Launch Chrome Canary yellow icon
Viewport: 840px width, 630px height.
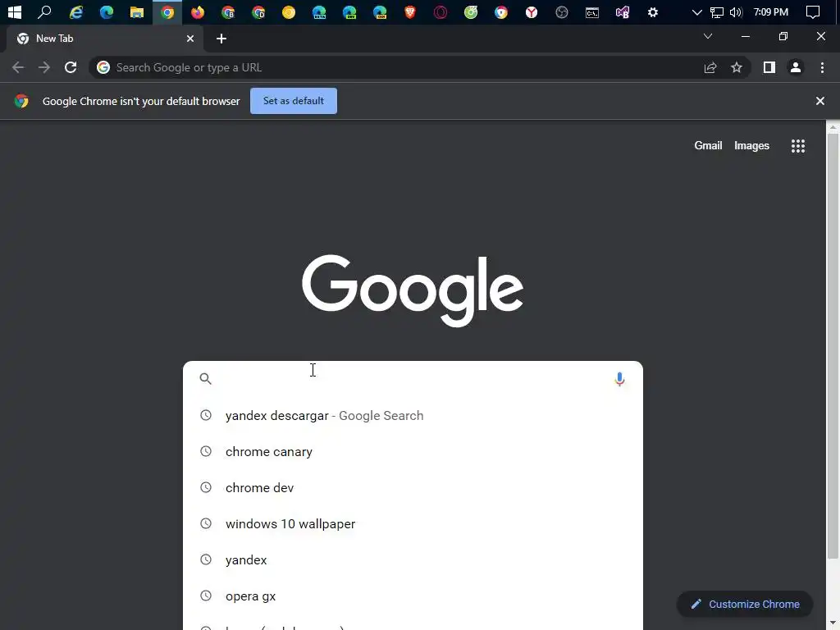(x=289, y=11)
